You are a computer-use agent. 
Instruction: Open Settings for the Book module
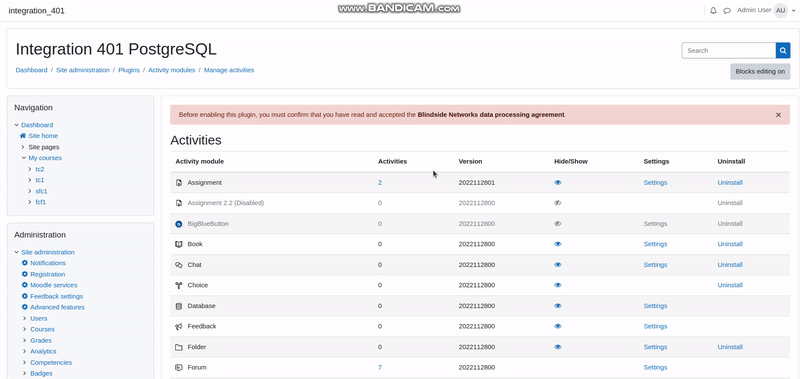[655, 244]
